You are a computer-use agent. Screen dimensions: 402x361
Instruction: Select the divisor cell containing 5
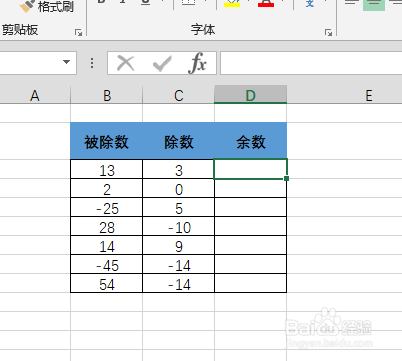click(x=178, y=207)
